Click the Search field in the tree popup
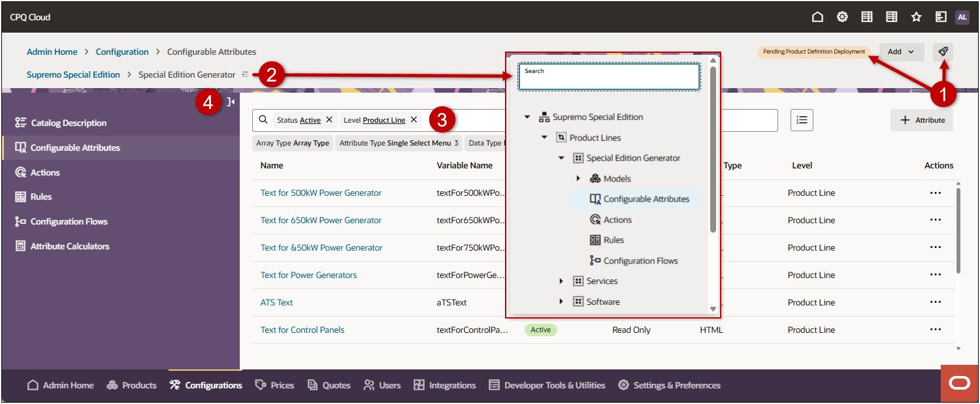This screenshot has height=404, width=980. coord(609,76)
